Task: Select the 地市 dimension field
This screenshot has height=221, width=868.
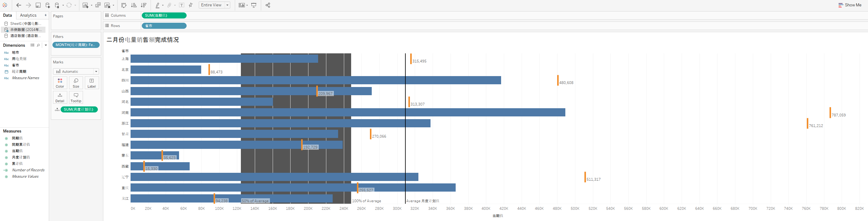Action: coord(15,53)
